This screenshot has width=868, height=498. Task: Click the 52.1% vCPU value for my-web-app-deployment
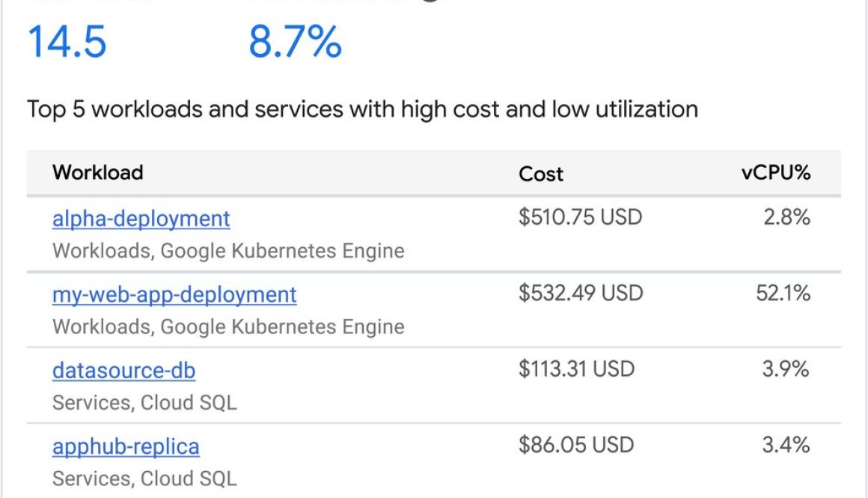(786, 294)
